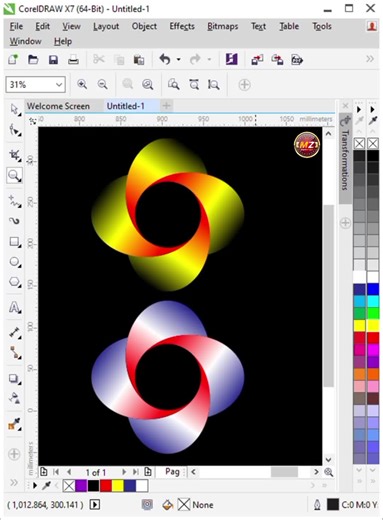Open the Bitmaps menu
The image size is (383, 520).
pyautogui.click(x=223, y=26)
